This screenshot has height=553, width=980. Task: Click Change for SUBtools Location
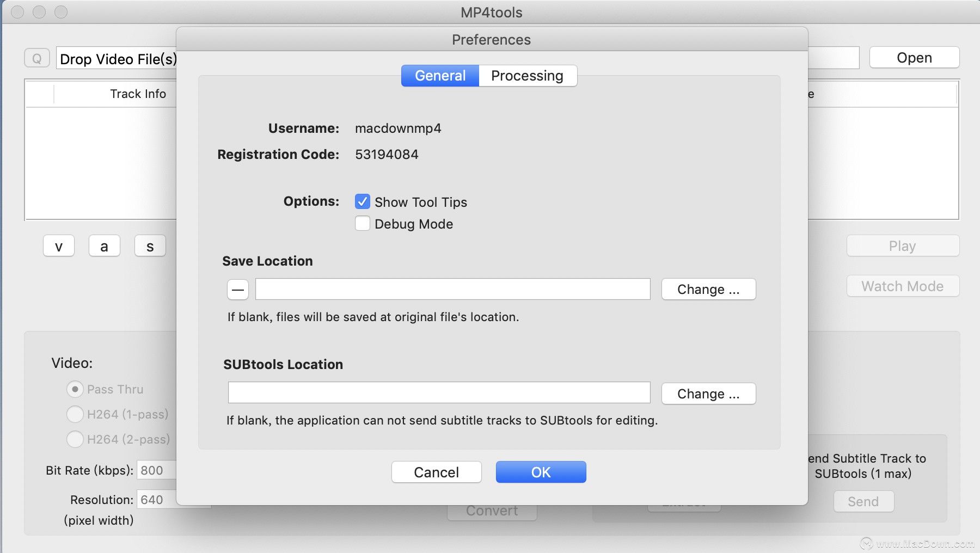[x=708, y=394]
